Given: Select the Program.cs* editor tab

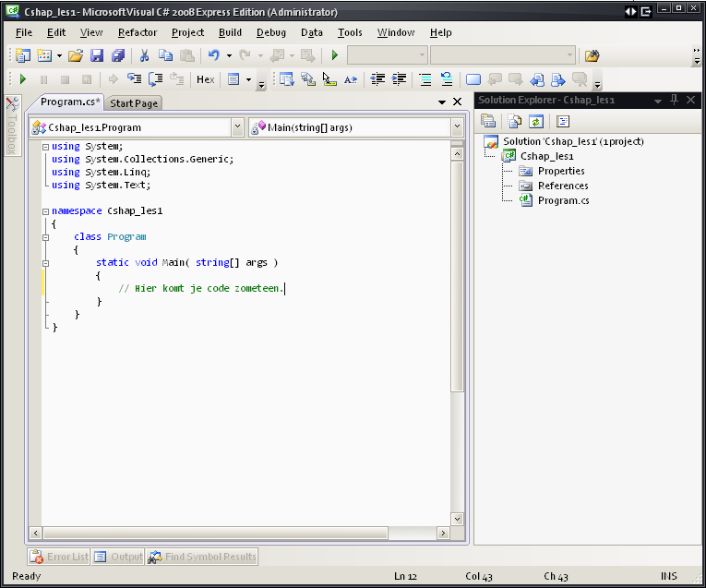Looking at the screenshot, I should coord(69,102).
